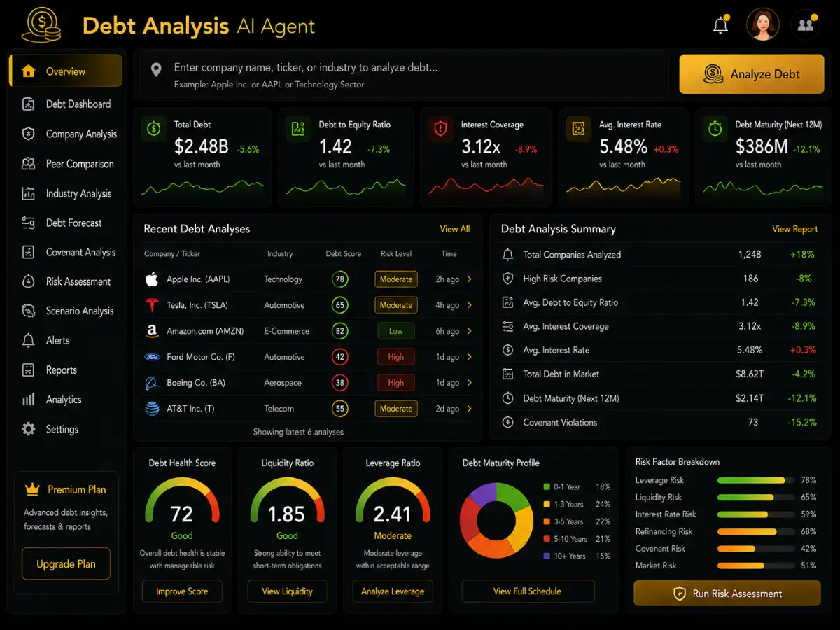
Task: Expand the Boeing Co. row chevron
Action: [x=469, y=383]
